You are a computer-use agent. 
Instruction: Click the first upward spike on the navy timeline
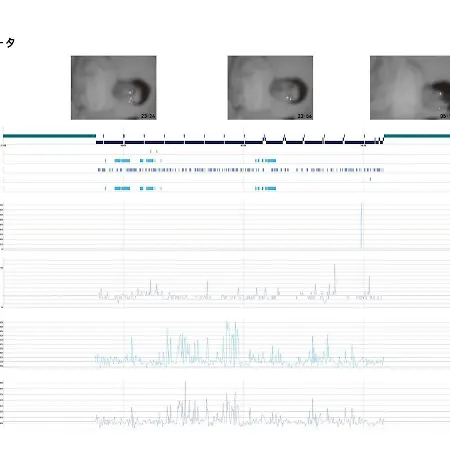pyautogui.click(x=264, y=138)
